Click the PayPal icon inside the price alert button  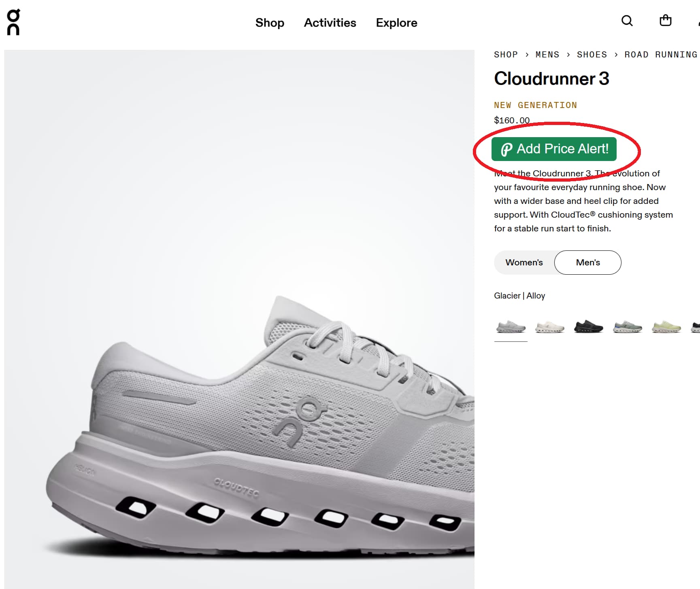[x=508, y=149]
